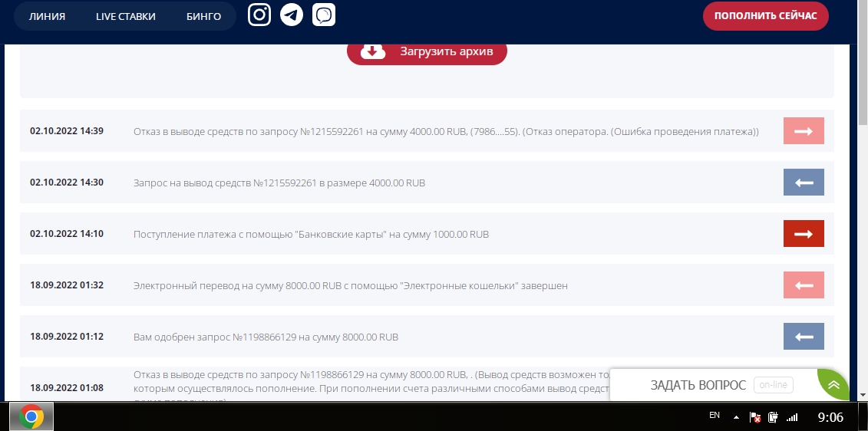This screenshot has width=868, height=431.
Task: Click cloud download icon in archive button
Action: (373, 51)
